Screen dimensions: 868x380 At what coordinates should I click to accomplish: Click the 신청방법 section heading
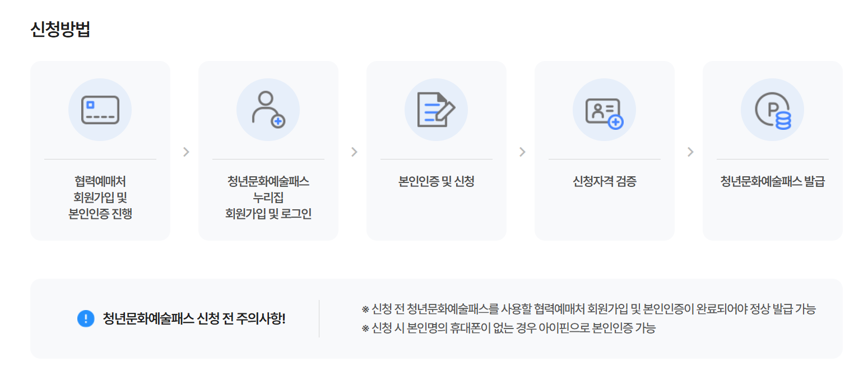click(x=60, y=29)
